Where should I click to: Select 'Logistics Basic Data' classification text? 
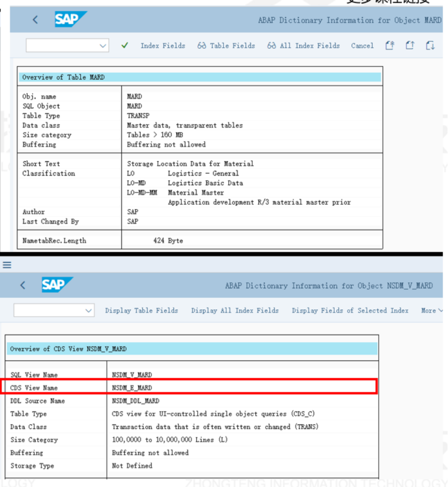[205, 183]
